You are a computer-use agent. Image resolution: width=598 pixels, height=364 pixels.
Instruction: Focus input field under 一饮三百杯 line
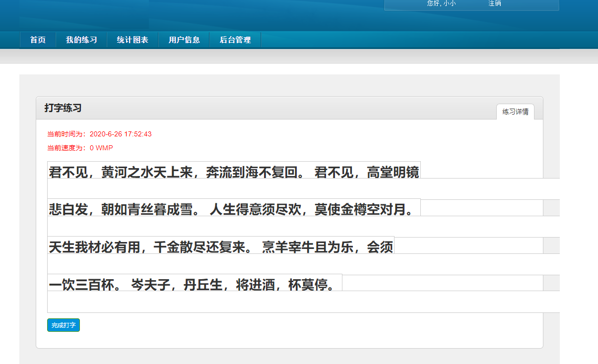pyautogui.click(x=304, y=302)
